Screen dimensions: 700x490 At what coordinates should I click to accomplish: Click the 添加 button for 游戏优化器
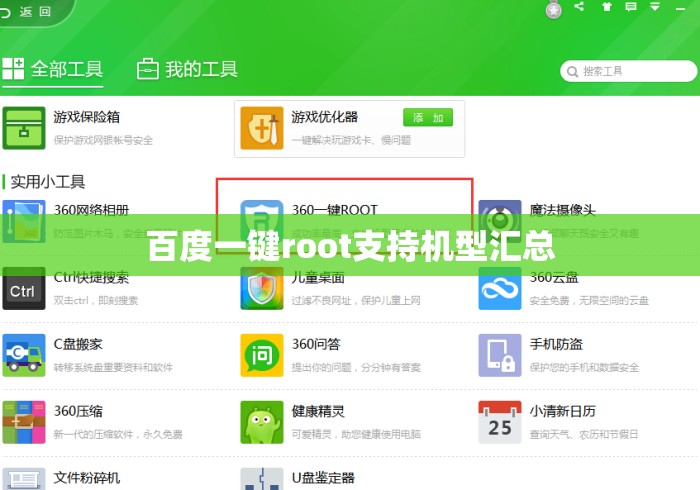point(428,118)
